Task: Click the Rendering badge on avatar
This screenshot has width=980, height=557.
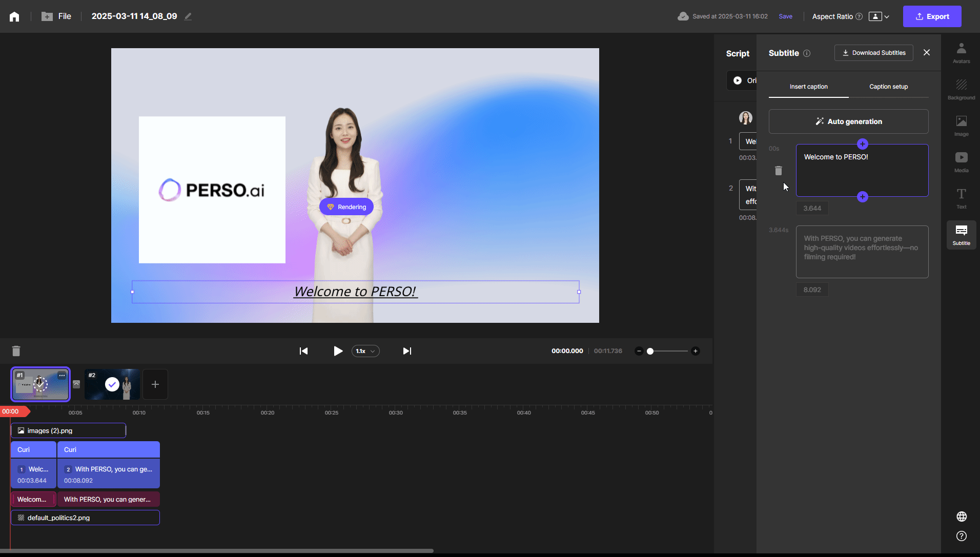Action: pyautogui.click(x=346, y=207)
